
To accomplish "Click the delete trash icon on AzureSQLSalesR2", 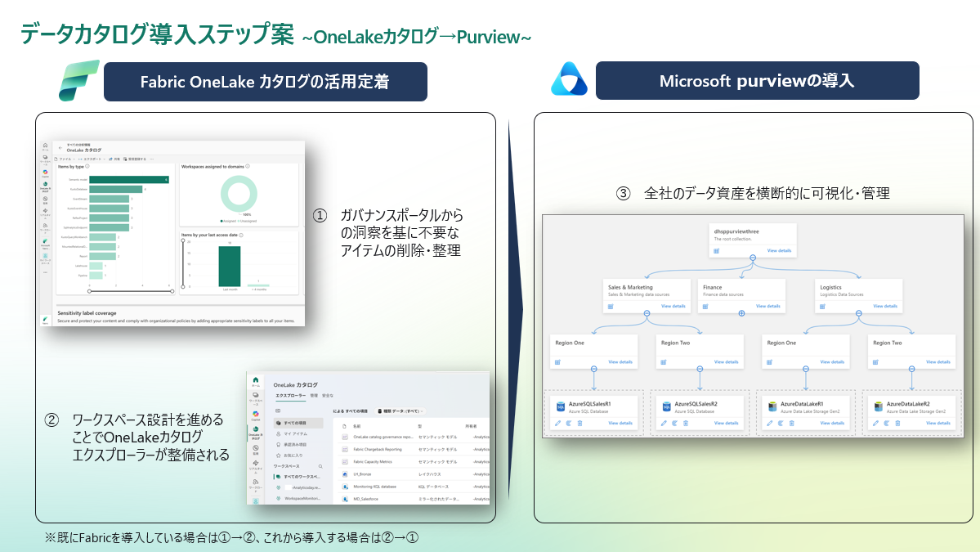I will click(x=686, y=424).
